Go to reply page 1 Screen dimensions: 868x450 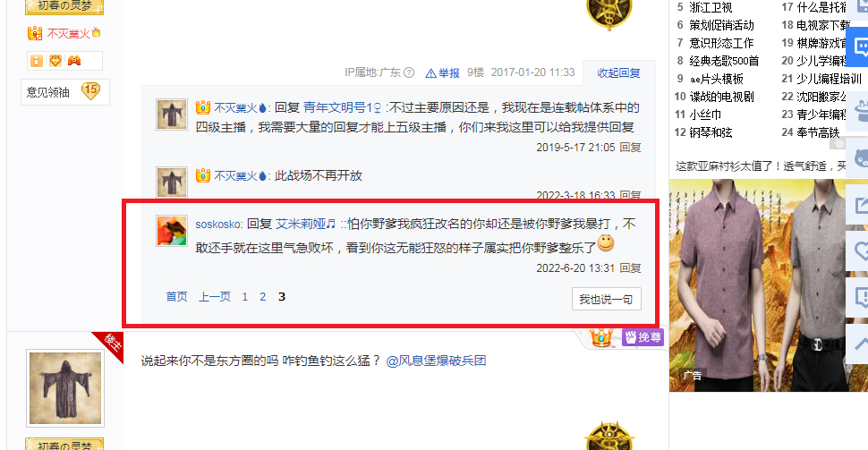tap(244, 297)
